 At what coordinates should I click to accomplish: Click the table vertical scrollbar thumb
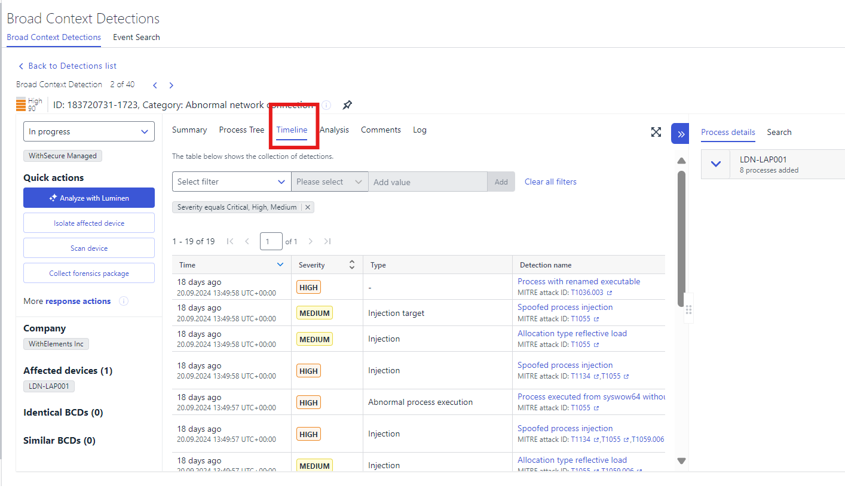(x=681, y=239)
